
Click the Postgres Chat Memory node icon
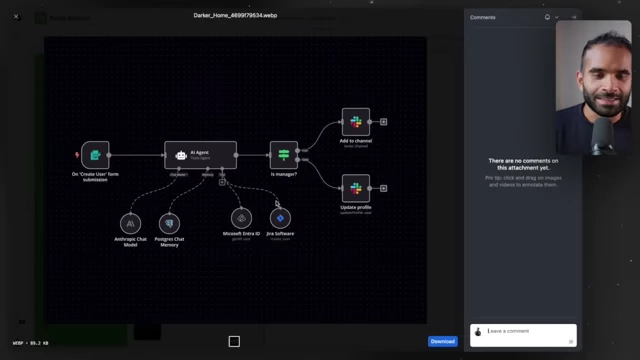(x=169, y=224)
